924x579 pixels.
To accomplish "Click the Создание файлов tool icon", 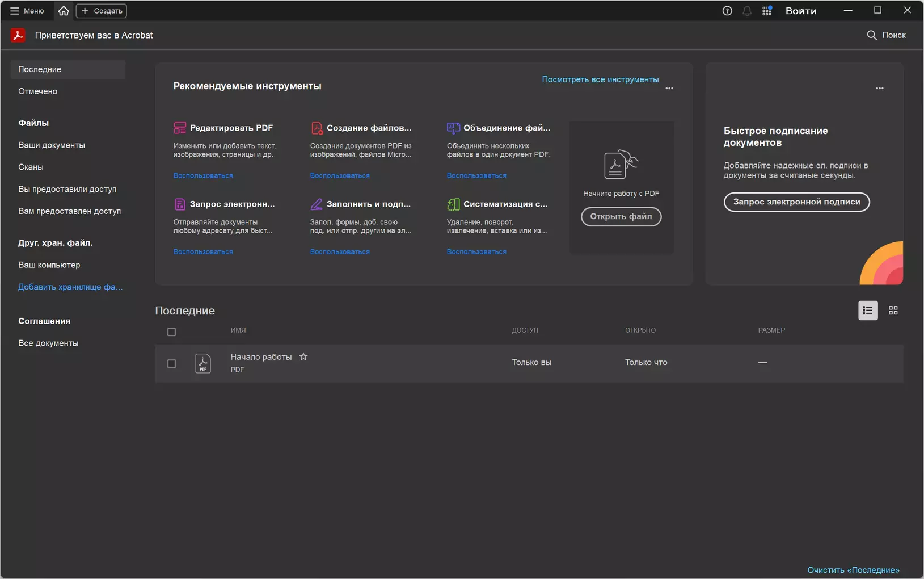I will 317,128.
